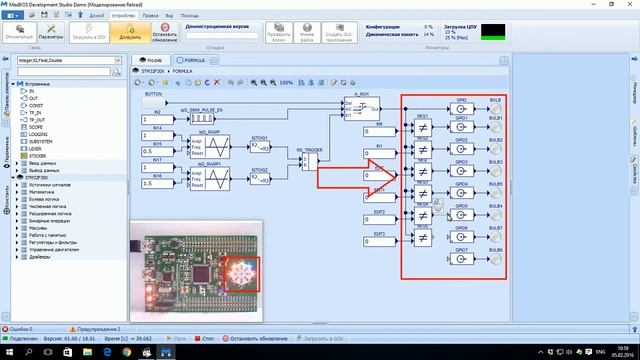
Task: Open the Правка ribbon tab
Action: (x=150, y=16)
